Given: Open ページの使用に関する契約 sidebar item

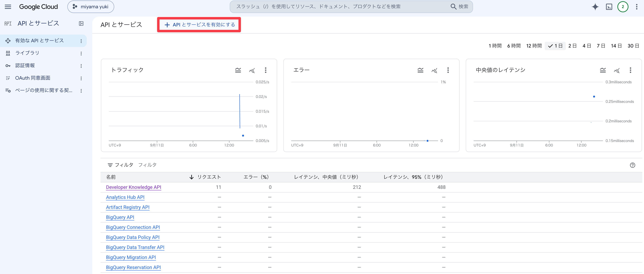Looking at the screenshot, I should [x=44, y=90].
